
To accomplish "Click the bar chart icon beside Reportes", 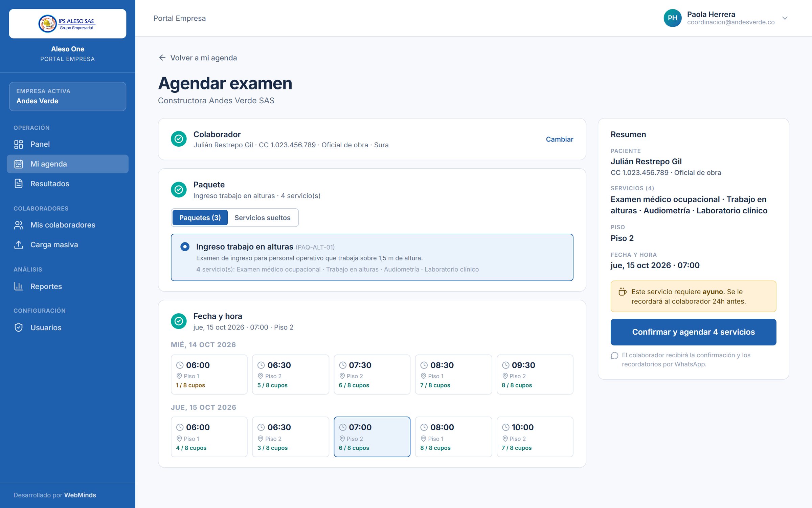I will pos(19,286).
